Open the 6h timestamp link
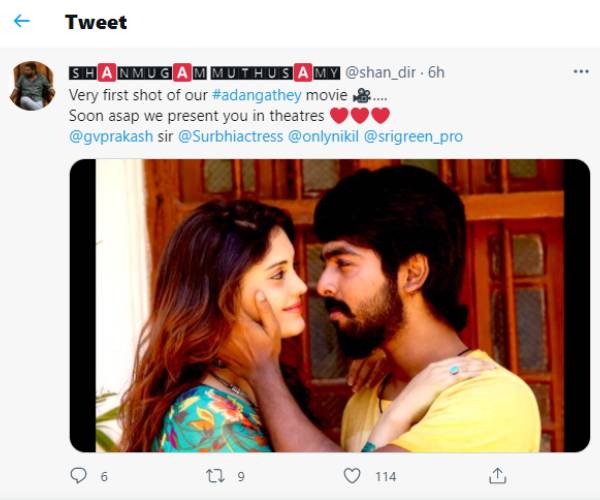 [x=436, y=73]
